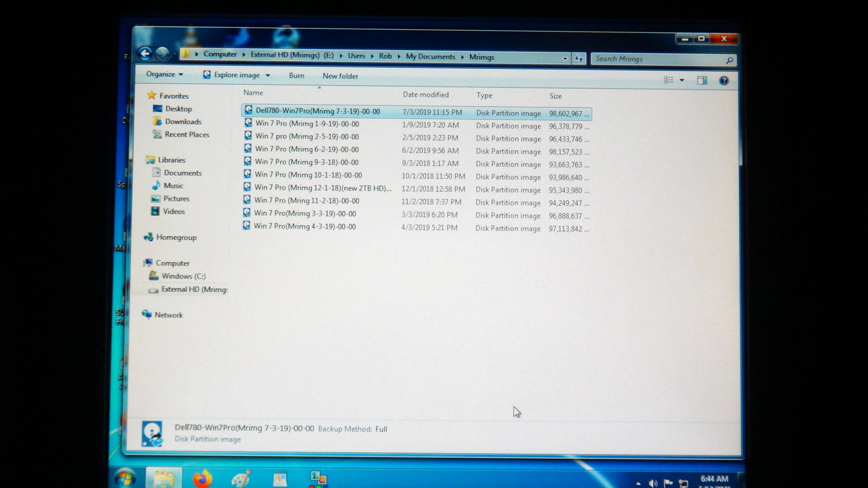The width and height of the screenshot is (868, 488).
Task: Open the Pictures library
Action: 176,198
